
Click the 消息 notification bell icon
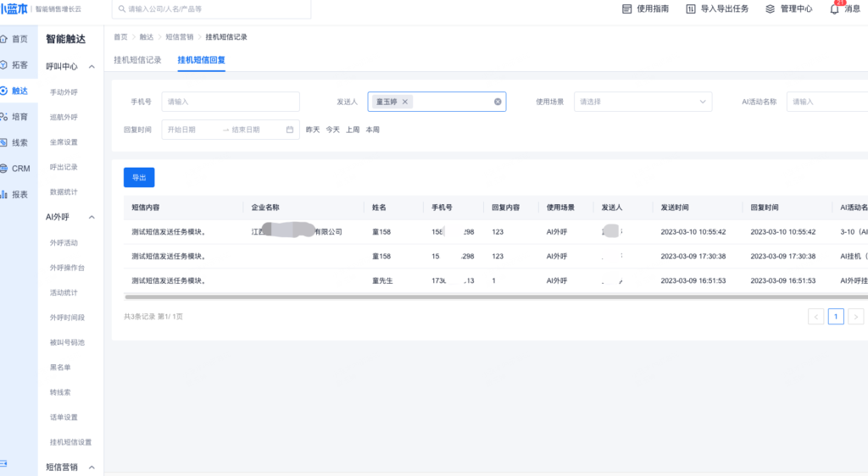[834, 9]
